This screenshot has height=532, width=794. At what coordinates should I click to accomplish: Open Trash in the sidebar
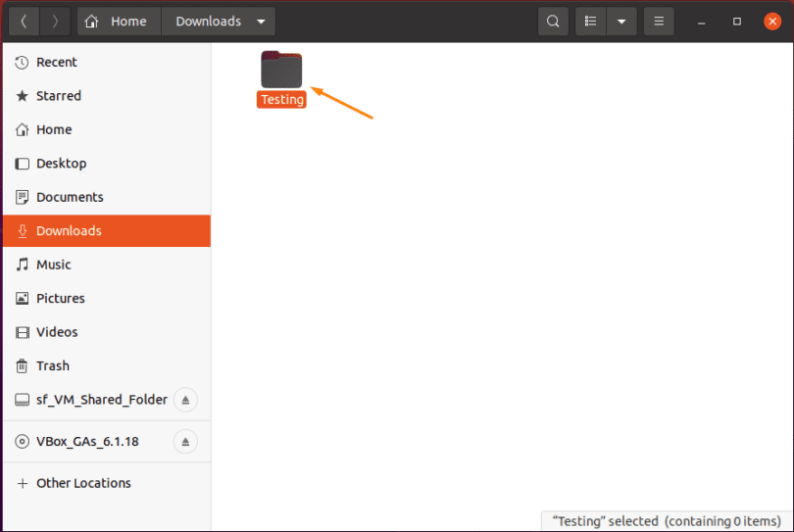[107, 365]
